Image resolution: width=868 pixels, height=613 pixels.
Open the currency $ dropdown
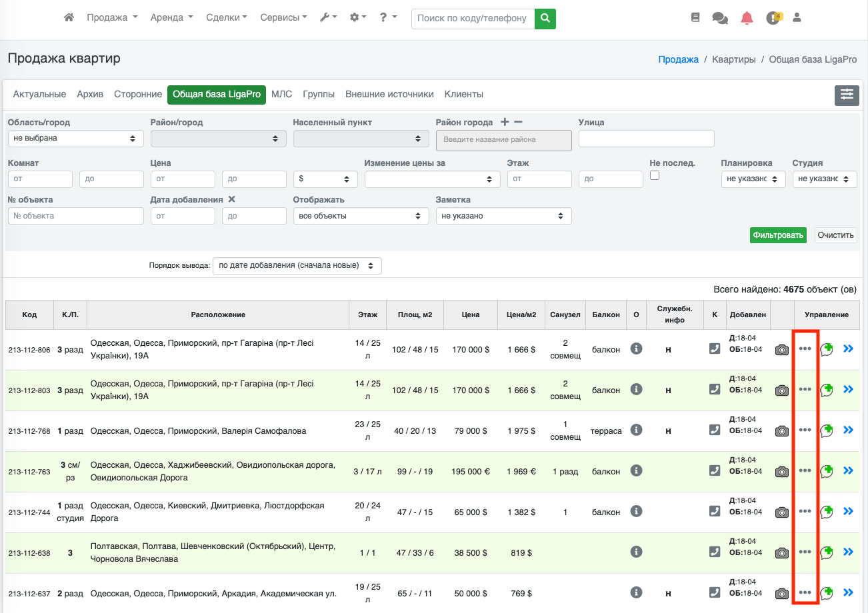325,179
